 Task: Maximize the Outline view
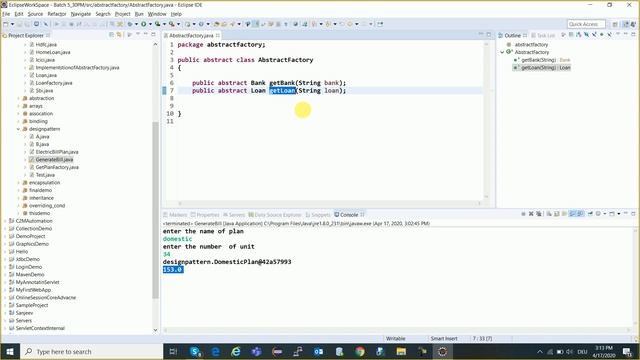[633, 35]
